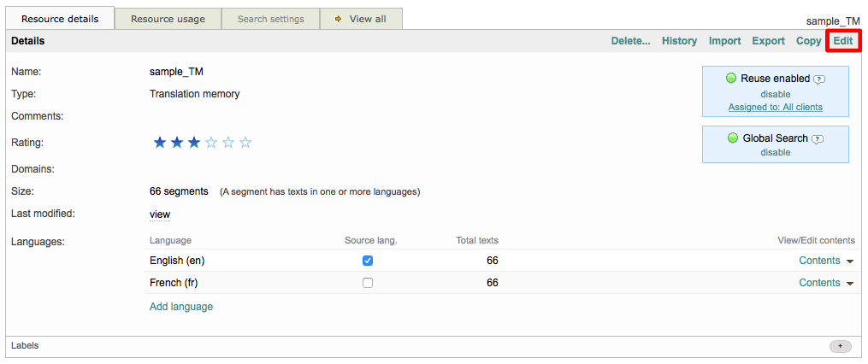
Task: Click the Add language link
Action: click(x=181, y=307)
